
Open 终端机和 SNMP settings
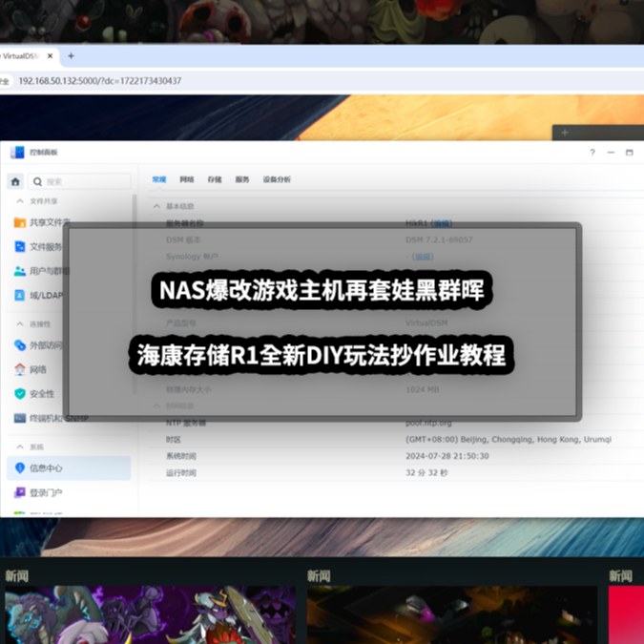(52, 418)
